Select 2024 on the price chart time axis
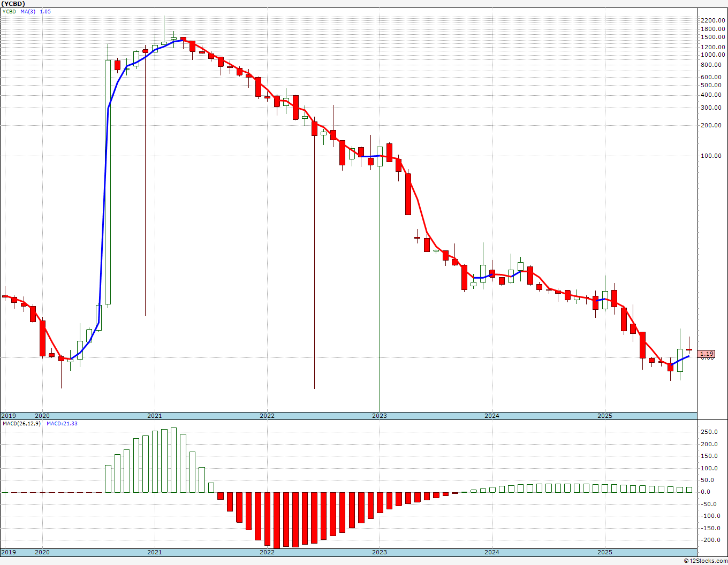Image resolution: width=728 pixels, height=565 pixels. click(492, 416)
